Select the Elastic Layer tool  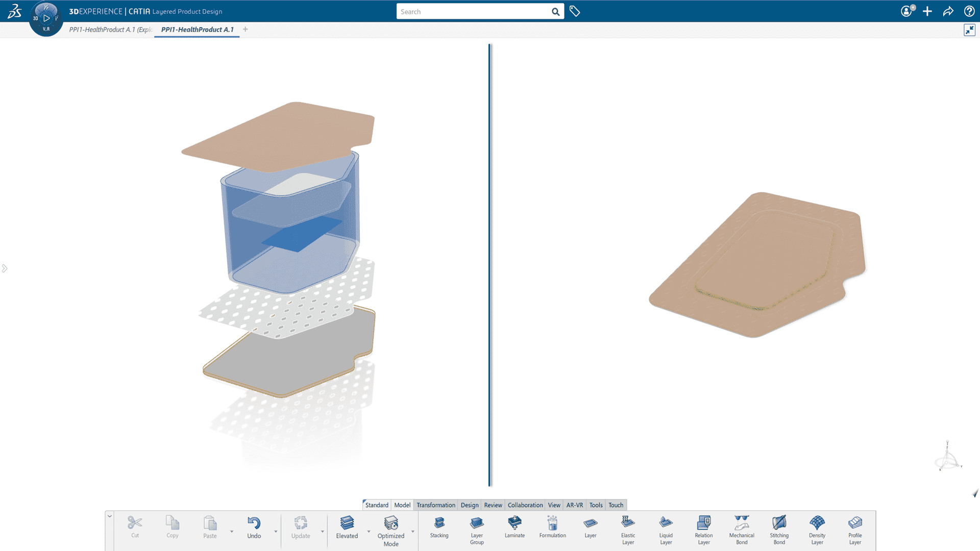[x=628, y=531]
